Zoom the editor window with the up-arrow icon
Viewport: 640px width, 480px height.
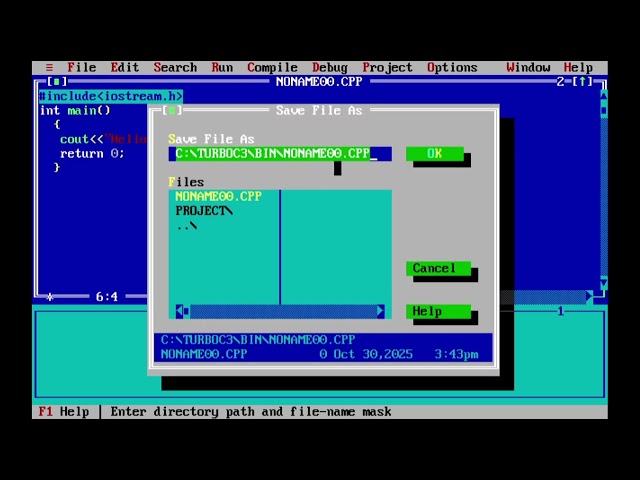coord(582,82)
